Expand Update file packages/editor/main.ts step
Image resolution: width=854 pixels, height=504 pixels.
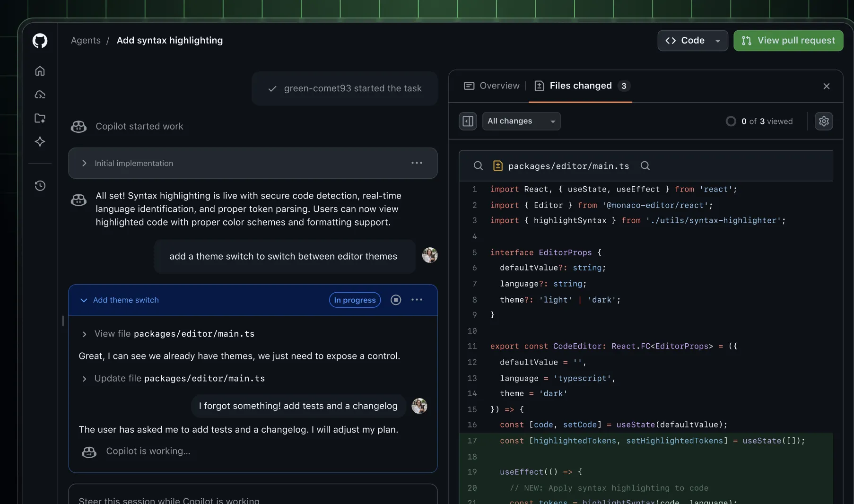(84, 379)
